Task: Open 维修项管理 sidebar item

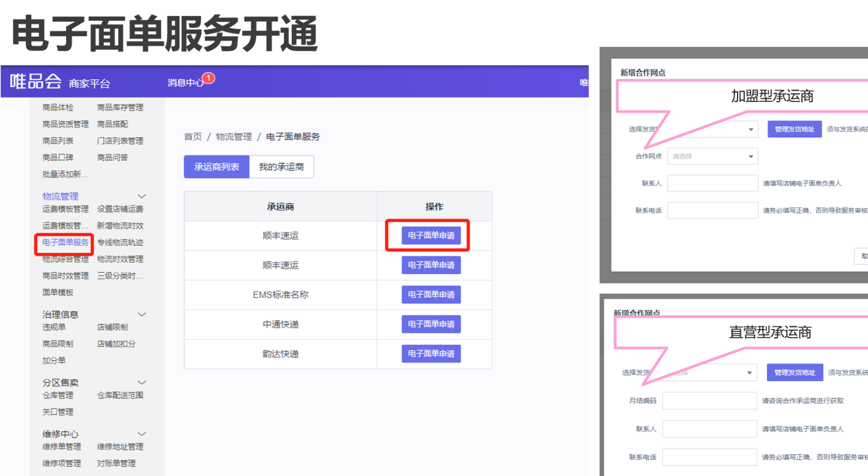Action: pos(62,463)
